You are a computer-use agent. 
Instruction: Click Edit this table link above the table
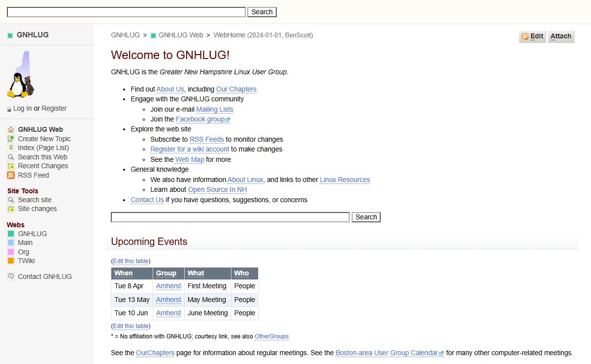pyautogui.click(x=131, y=261)
